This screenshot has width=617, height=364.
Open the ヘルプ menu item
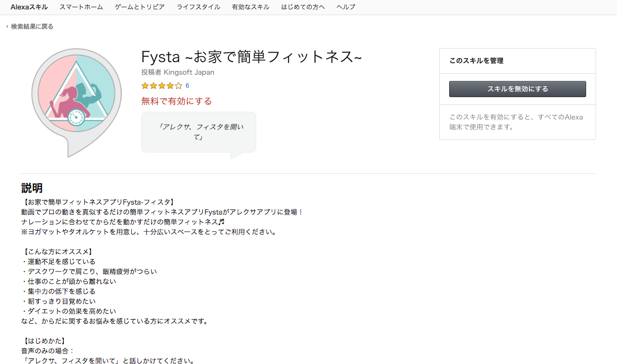click(346, 7)
